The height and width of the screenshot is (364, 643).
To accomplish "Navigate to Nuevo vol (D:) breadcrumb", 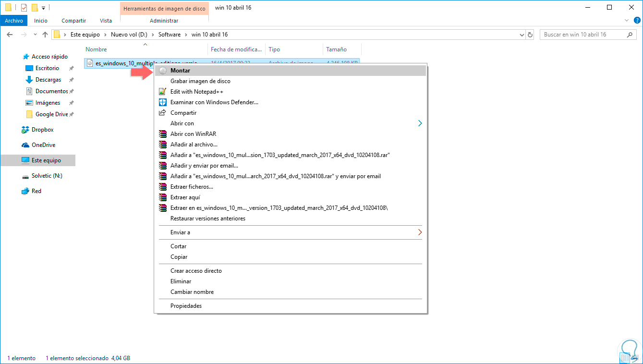I will [130, 35].
